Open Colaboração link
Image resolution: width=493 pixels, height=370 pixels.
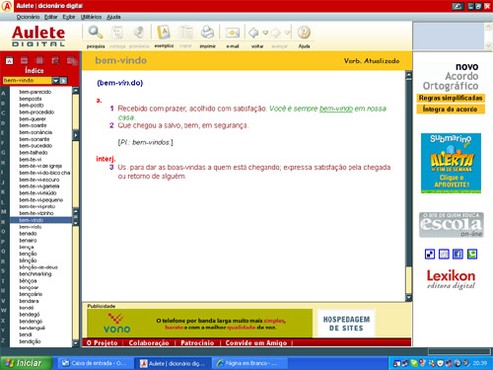tap(149, 343)
